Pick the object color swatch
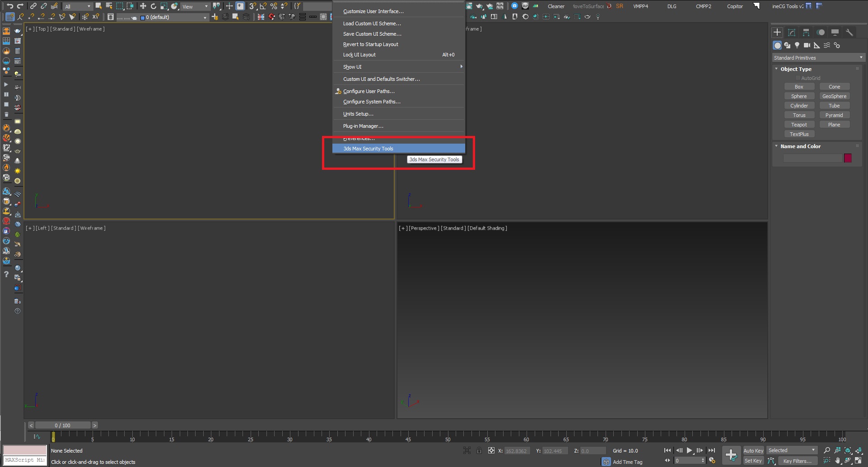Viewport: 868px width, 467px height. point(848,158)
